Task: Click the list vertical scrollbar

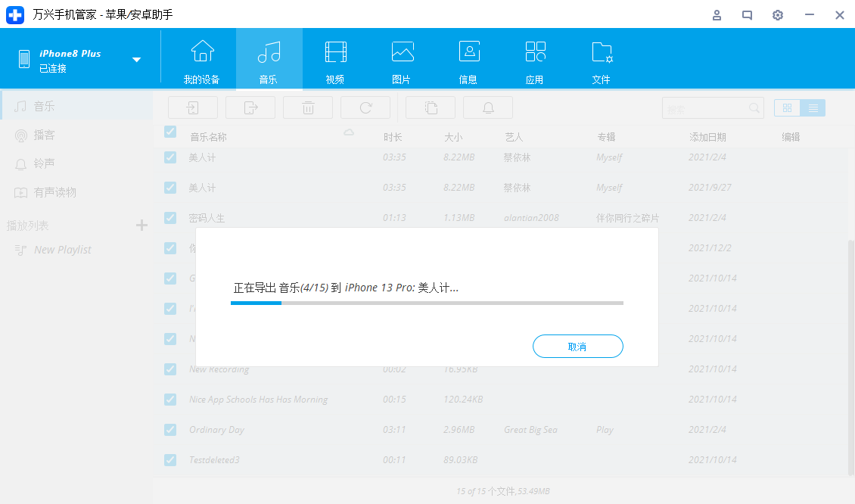Action: coord(851,357)
